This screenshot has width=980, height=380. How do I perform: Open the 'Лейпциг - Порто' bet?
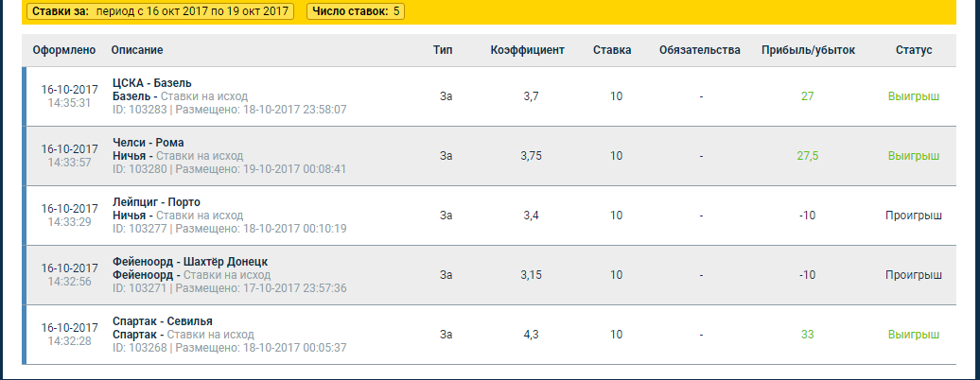(156, 202)
